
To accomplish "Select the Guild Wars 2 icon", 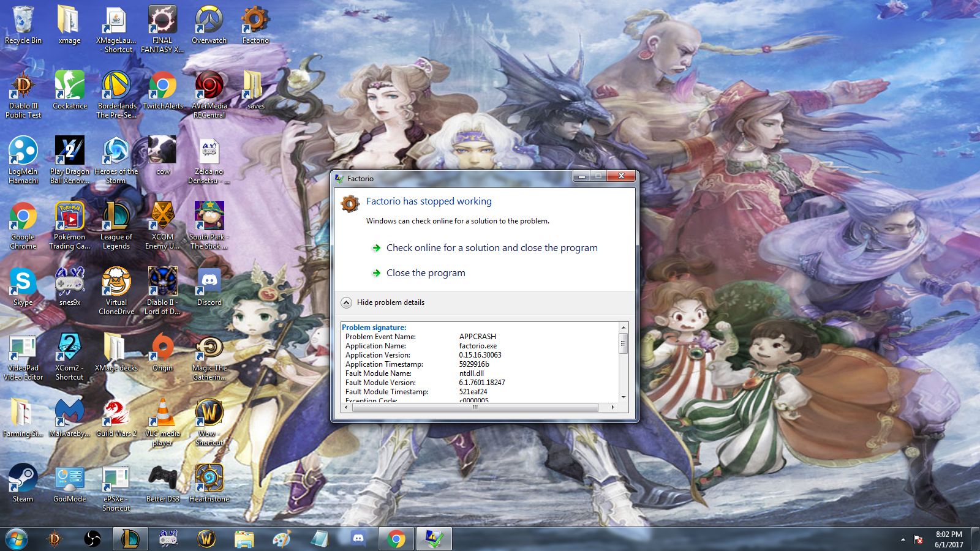I will coord(116,418).
